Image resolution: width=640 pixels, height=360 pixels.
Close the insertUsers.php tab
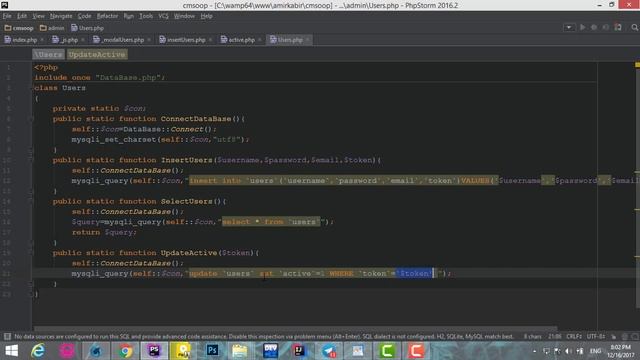(x=210, y=40)
